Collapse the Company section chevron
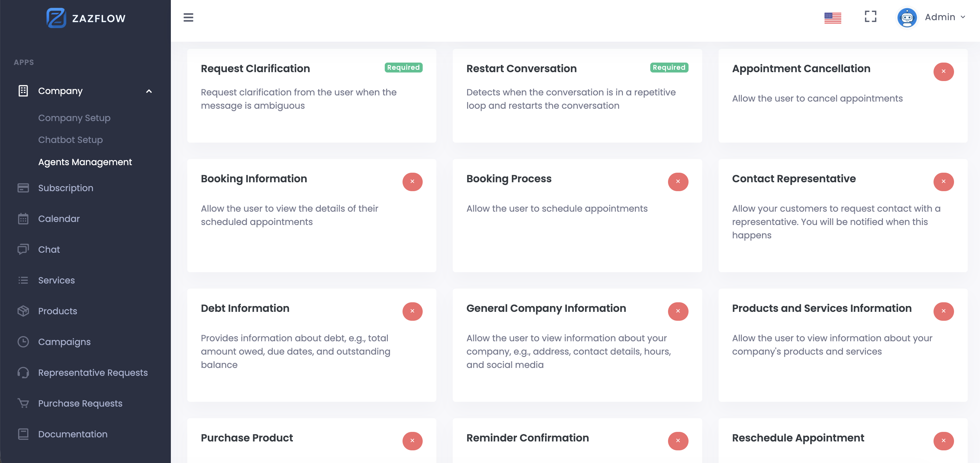980x463 pixels. [x=149, y=91]
